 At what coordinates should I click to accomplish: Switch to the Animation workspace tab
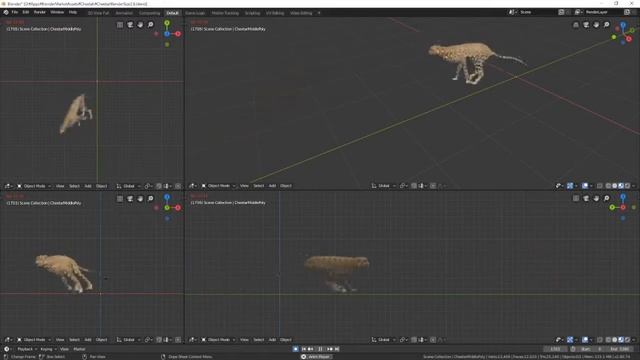click(124, 13)
